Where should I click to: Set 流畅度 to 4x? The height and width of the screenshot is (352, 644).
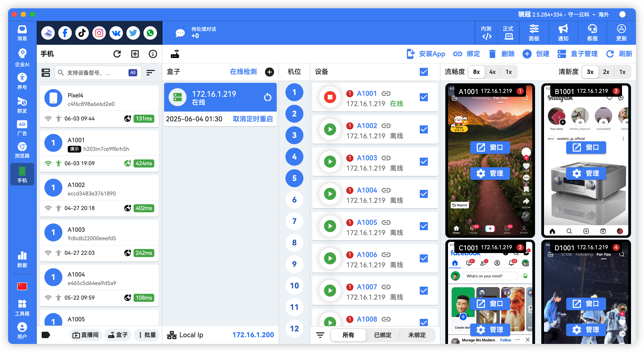point(492,72)
